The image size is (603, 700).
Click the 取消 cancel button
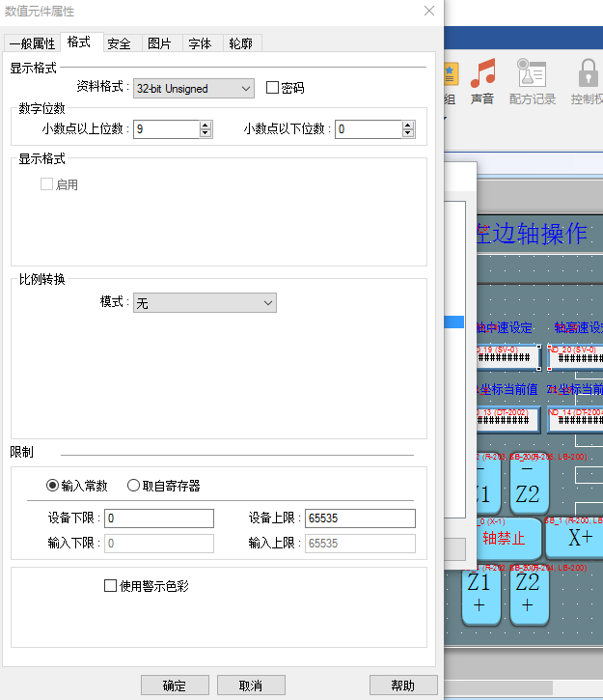pos(251,686)
